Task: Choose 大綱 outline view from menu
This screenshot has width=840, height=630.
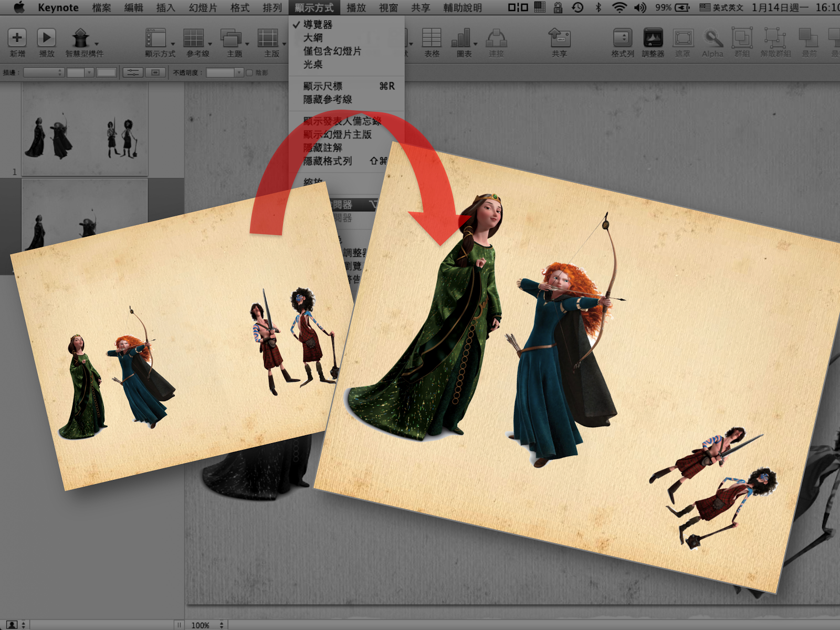Action: pyautogui.click(x=346, y=38)
